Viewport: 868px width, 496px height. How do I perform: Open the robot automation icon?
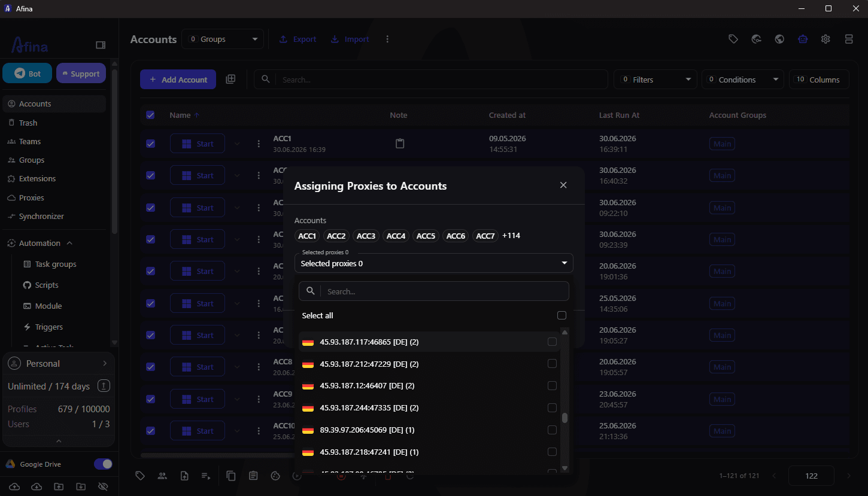[x=803, y=39]
